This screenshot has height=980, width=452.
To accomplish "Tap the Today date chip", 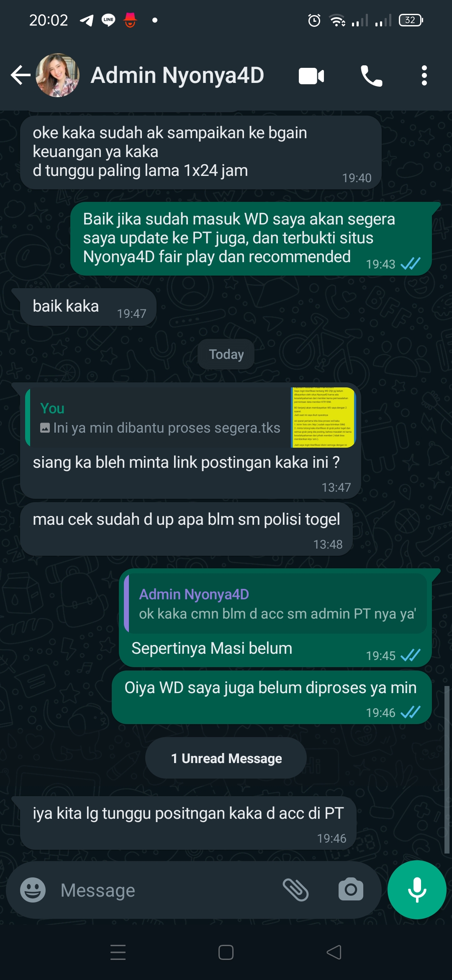I will pos(226,354).
